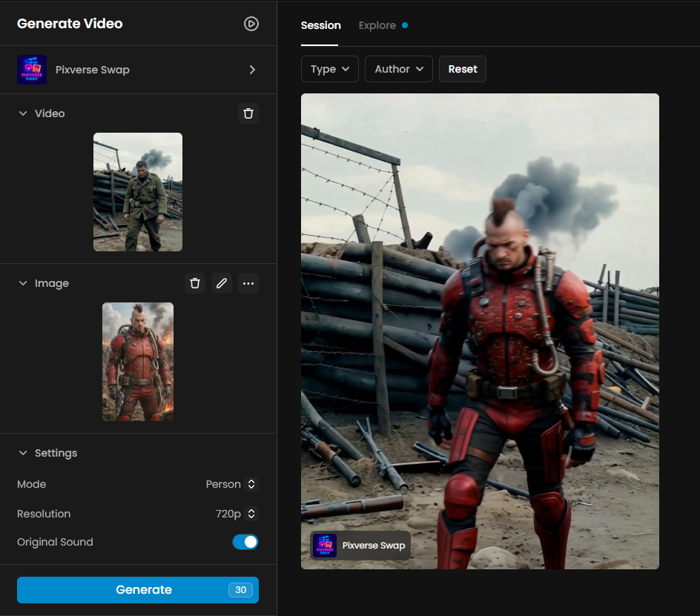The height and width of the screenshot is (616, 700).
Task: Switch to the Explore tab
Action: coord(377,25)
